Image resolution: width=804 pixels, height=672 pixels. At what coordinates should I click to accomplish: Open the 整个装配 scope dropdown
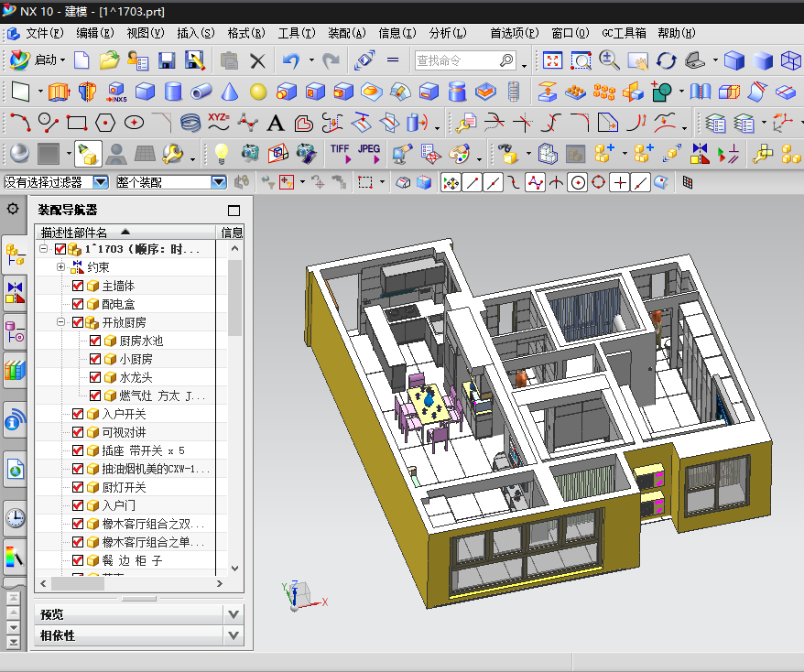(218, 182)
